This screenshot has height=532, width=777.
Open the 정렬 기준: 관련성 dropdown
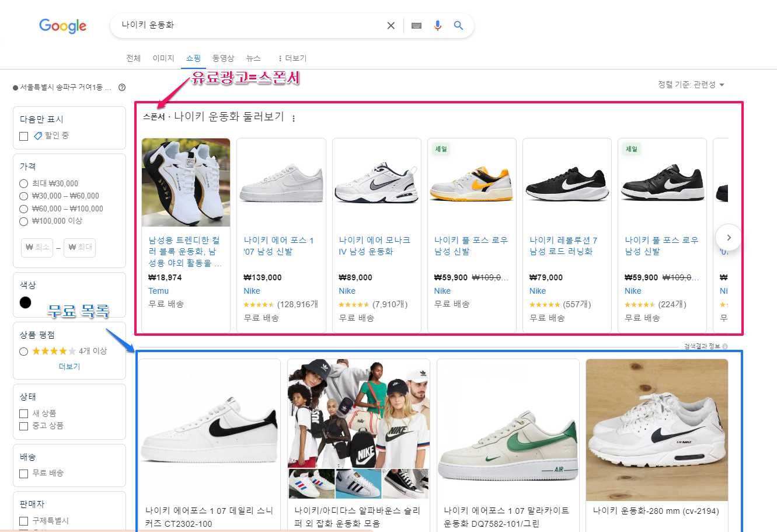(x=691, y=85)
